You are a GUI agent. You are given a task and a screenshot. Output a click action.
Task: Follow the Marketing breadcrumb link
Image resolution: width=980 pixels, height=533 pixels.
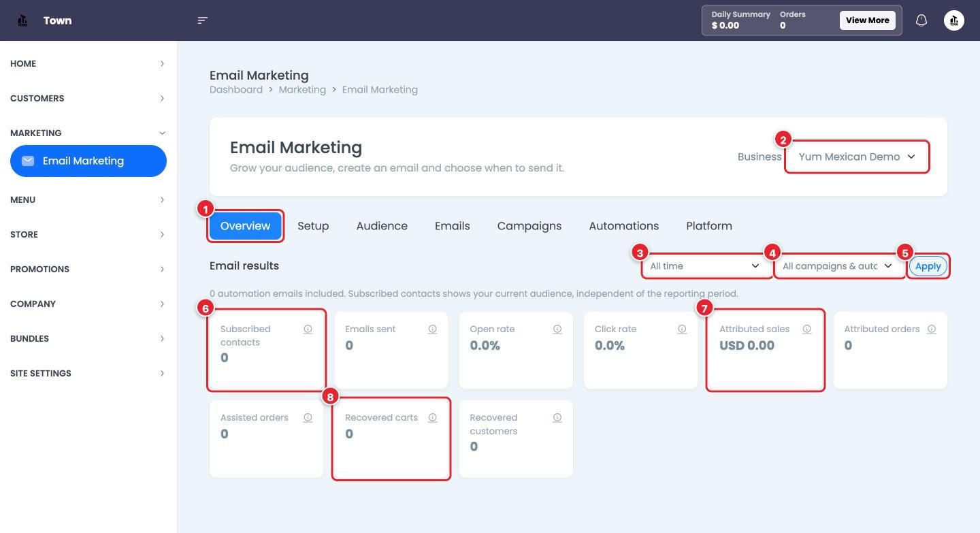pos(302,89)
